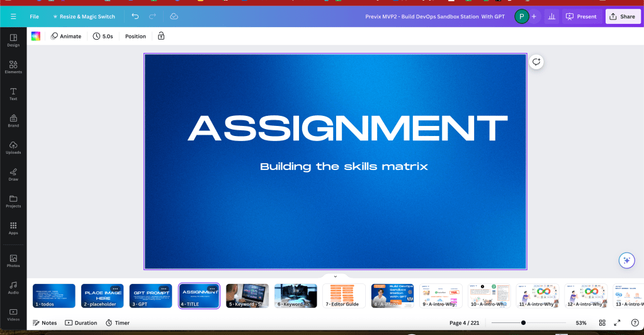Open the Photos panel
Image resolution: width=644 pixels, height=335 pixels.
pyautogui.click(x=13, y=261)
